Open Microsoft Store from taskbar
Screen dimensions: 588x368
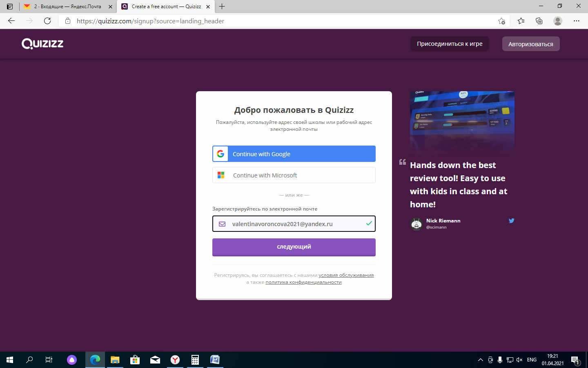point(135,360)
